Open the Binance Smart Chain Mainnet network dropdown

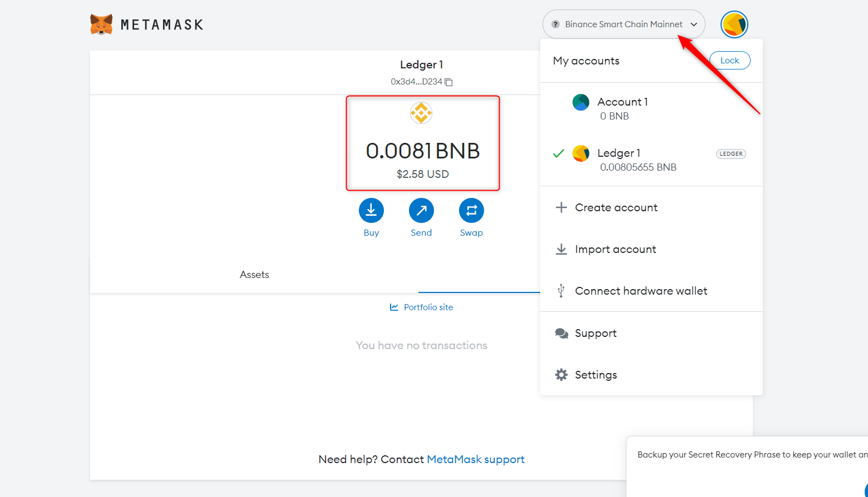click(623, 24)
